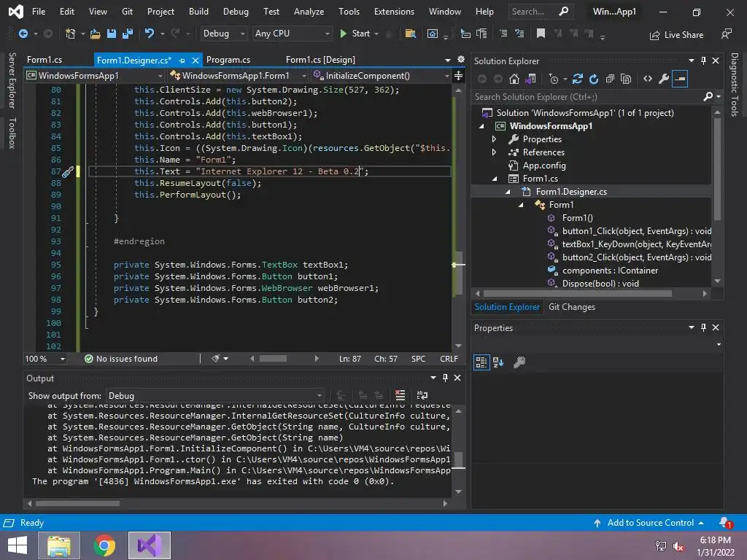Open Show output from Debug dropdown
The height and width of the screenshot is (560, 747).
tap(215, 396)
